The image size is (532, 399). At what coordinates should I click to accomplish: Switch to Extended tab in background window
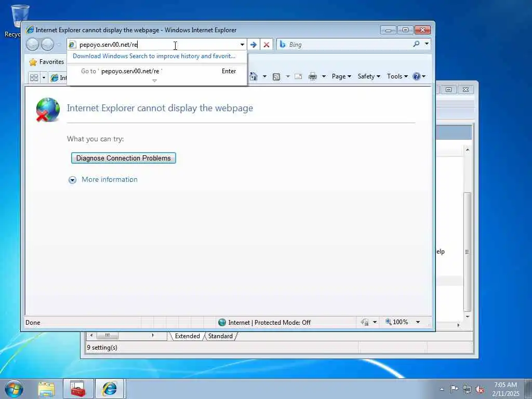[187, 336]
